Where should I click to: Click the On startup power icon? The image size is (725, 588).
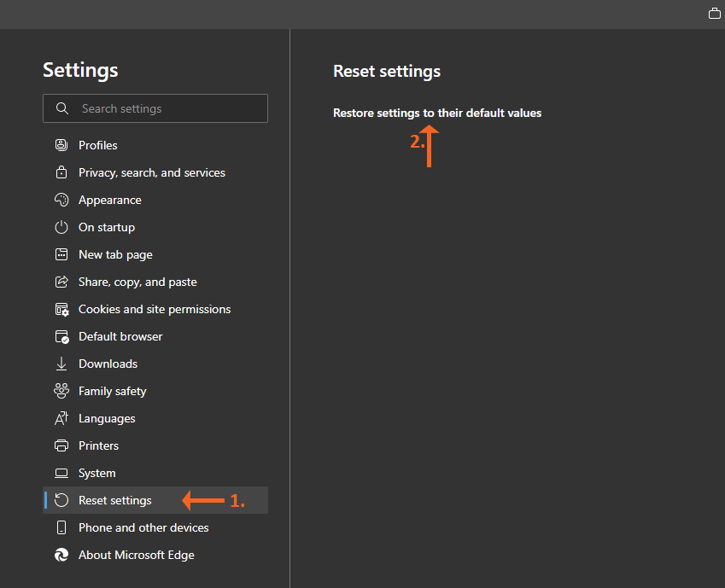(x=61, y=227)
